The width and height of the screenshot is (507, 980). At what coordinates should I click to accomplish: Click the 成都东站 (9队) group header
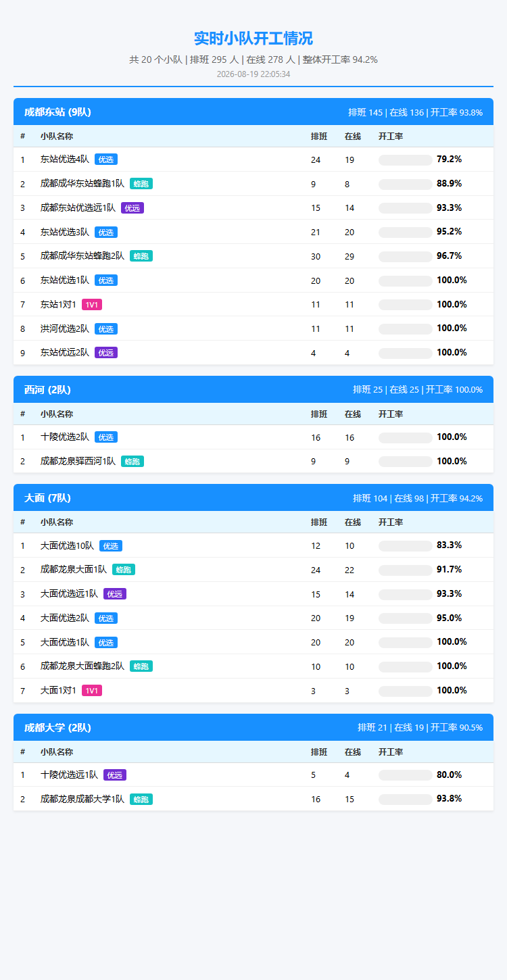[x=254, y=112]
